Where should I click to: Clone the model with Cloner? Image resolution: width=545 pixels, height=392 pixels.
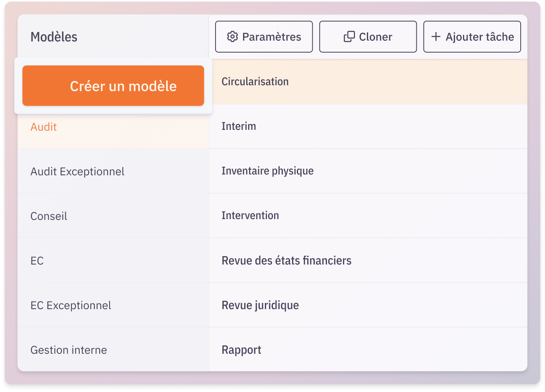click(368, 37)
